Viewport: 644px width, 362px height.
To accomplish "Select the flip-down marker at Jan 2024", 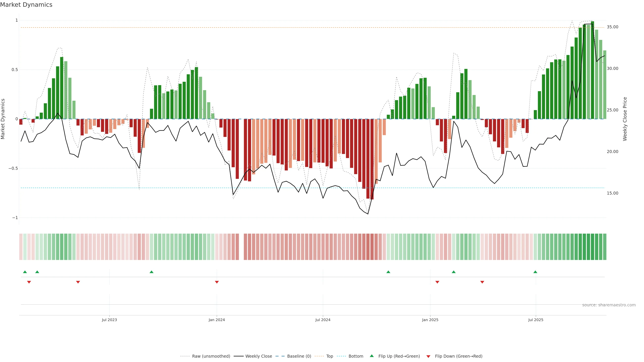I will (217, 282).
